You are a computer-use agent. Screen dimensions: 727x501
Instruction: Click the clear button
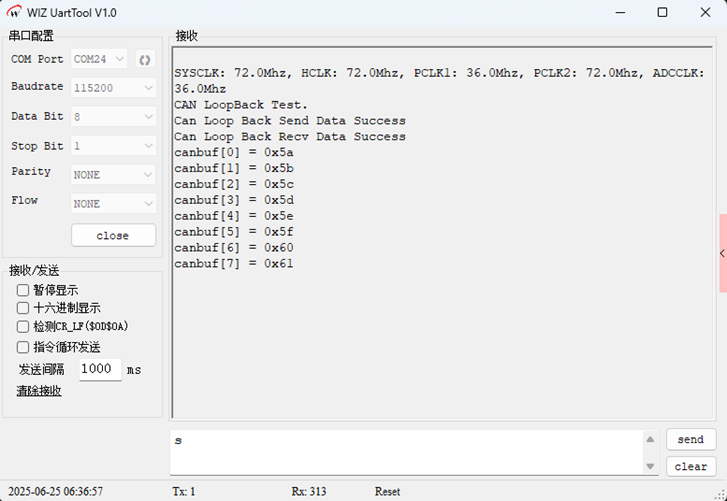coord(690,466)
